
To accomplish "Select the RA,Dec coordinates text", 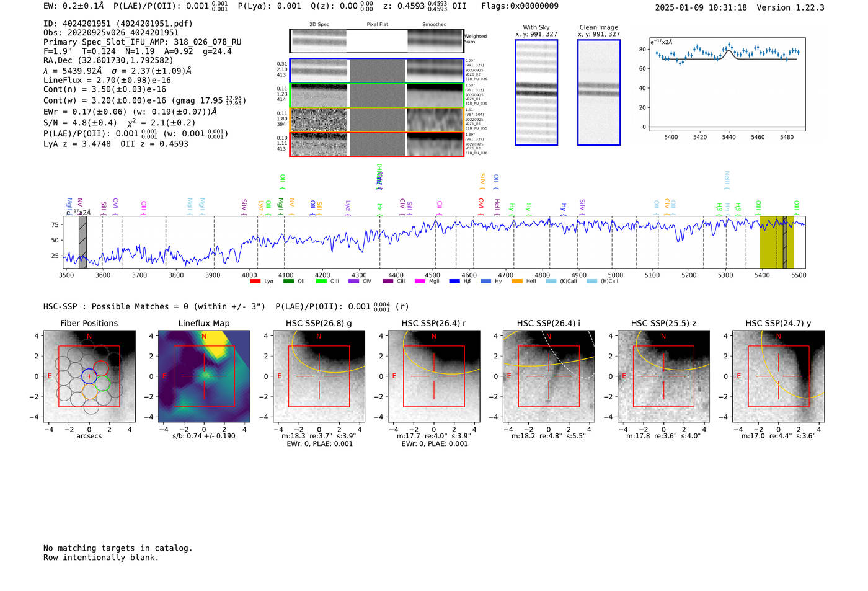I will coord(108,61).
